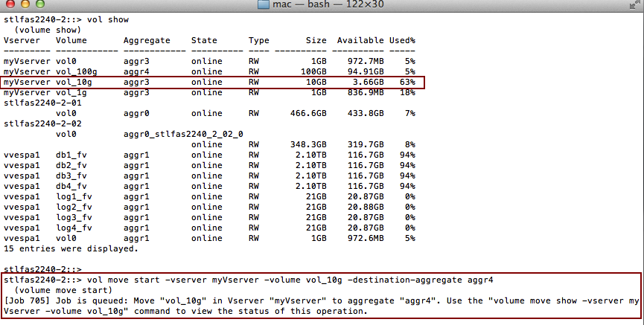Click the '63%' used value
644x325 pixels.
pyautogui.click(x=407, y=82)
